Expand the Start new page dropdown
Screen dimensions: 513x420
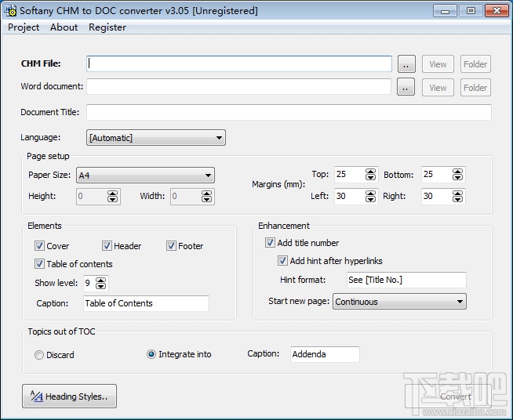(x=399, y=302)
